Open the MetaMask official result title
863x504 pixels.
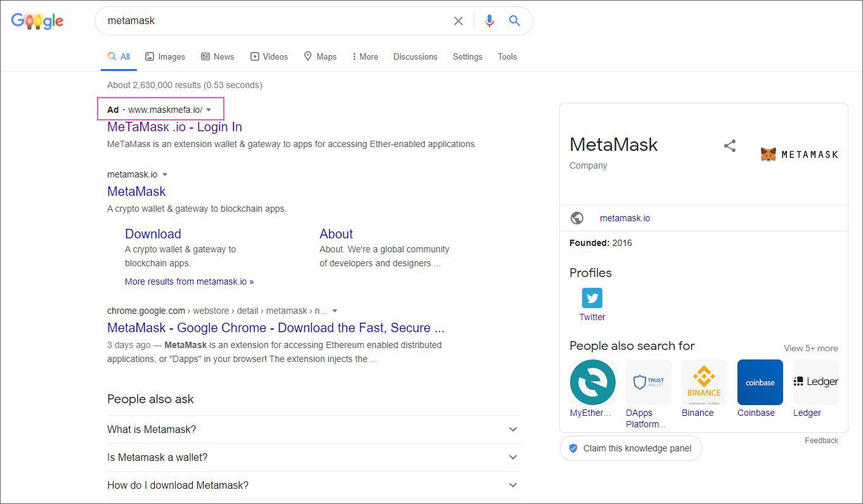[136, 191]
